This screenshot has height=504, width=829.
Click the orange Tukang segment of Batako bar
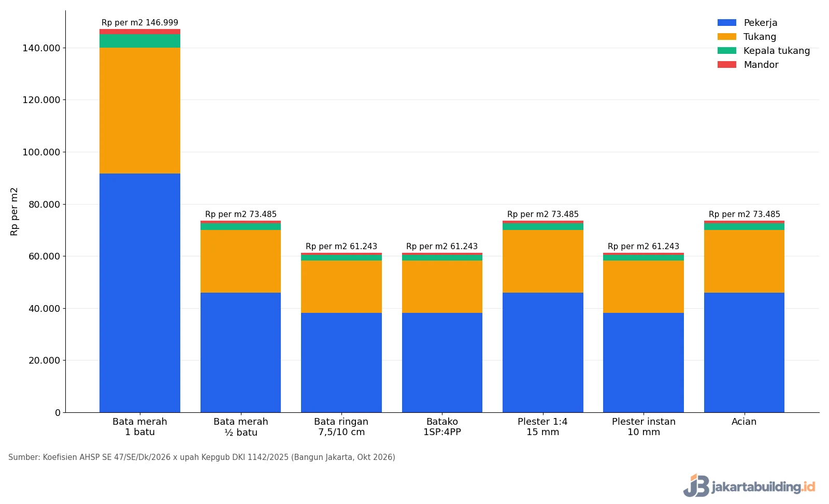[x=442, y=286]
